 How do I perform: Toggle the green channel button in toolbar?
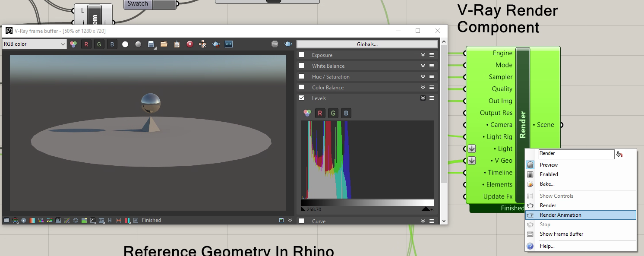[x=99, y=44]
